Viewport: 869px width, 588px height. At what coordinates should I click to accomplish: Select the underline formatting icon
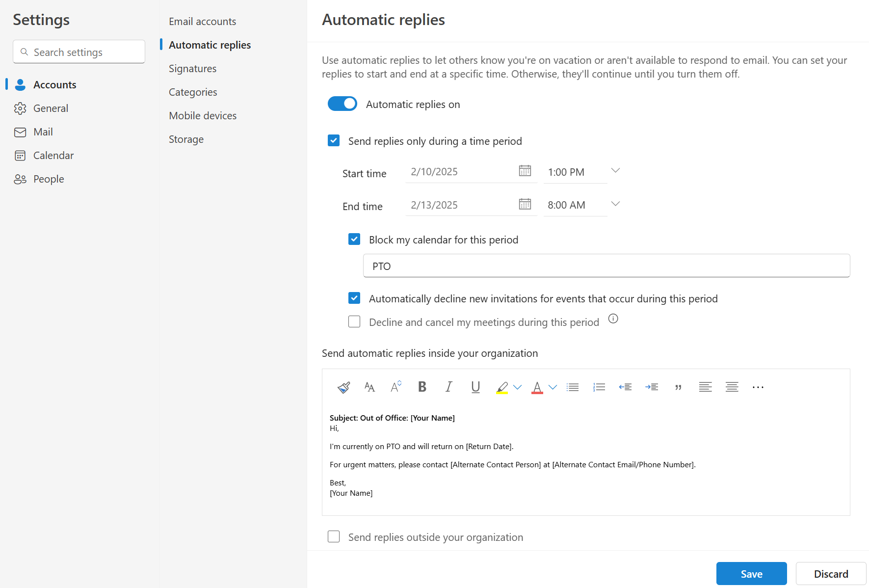point(475,387)
